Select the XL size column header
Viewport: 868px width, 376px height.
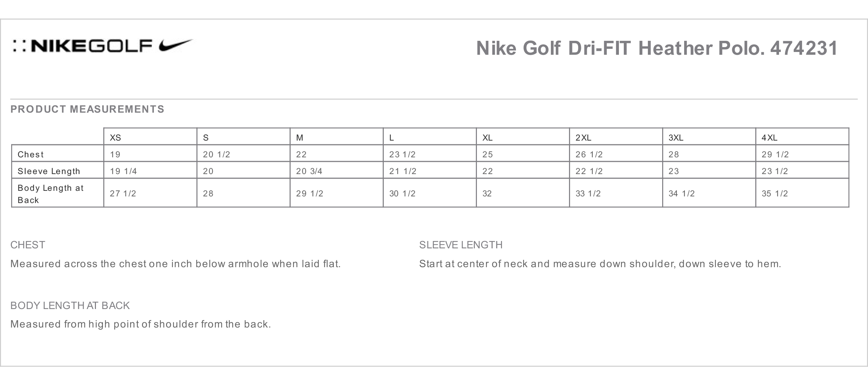[x=487, y=138]
